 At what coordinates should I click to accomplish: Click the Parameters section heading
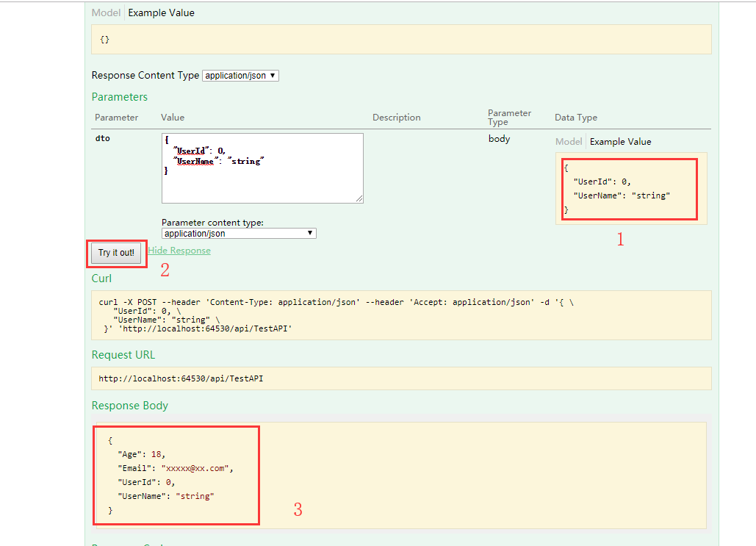click(x=120, y=97)
